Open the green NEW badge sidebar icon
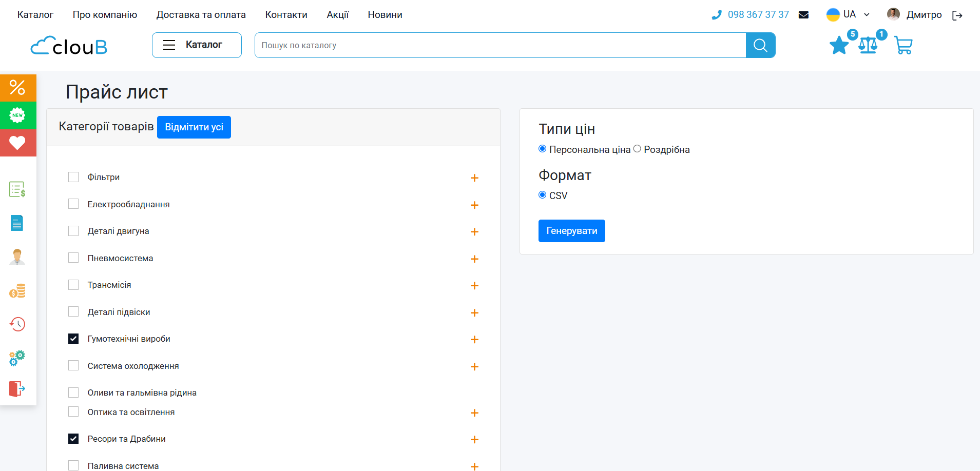Viewport: 980px width, 471px height. pyautogui.click(x=18, y=115)
